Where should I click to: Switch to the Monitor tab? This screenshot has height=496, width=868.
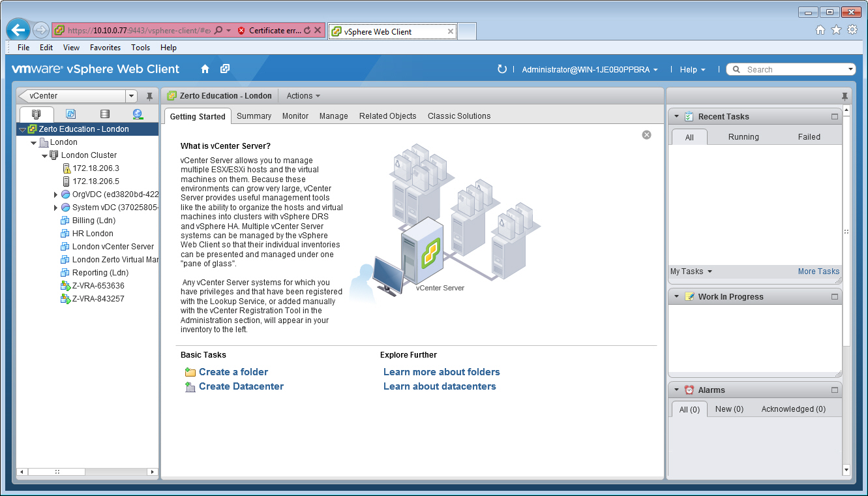[295, 116]
